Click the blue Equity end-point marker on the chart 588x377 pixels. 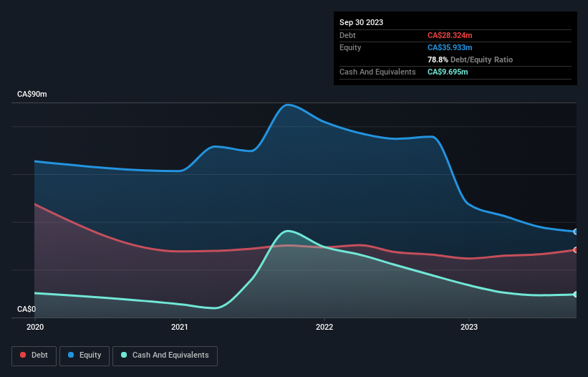(x=575, y=232)
